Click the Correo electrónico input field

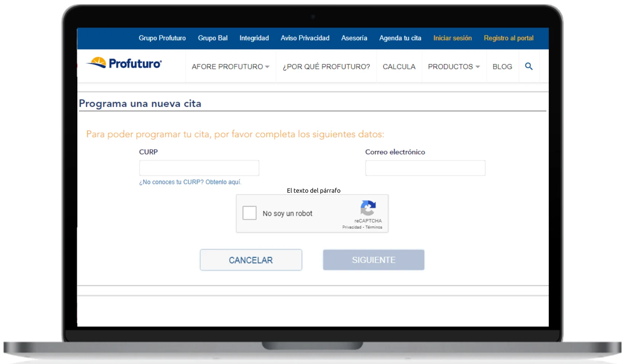[x=425, y=168]
